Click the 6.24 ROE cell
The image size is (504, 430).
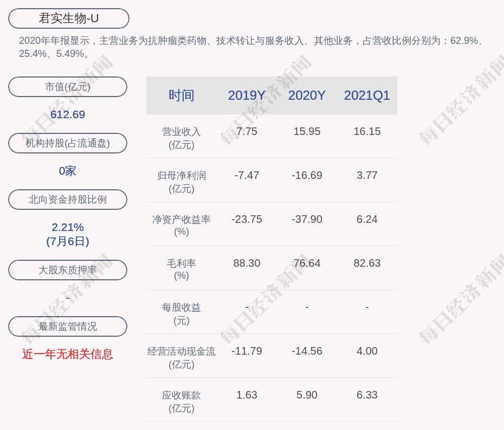[367, 219]
